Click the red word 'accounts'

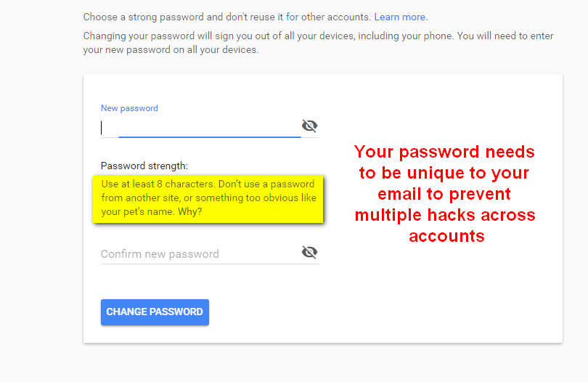pyautogui.click(x=446, y=236)
